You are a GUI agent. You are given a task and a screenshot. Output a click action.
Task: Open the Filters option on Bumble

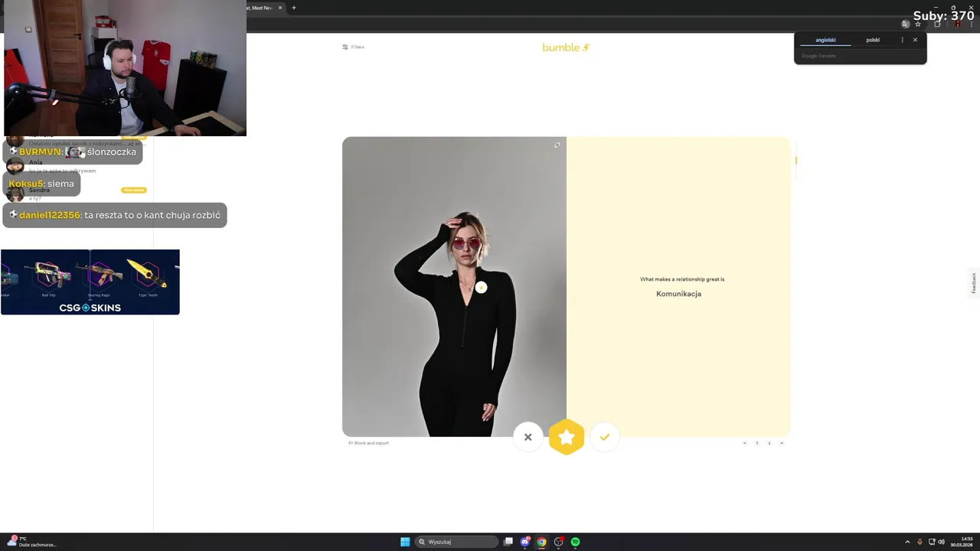tap(353, 47)
